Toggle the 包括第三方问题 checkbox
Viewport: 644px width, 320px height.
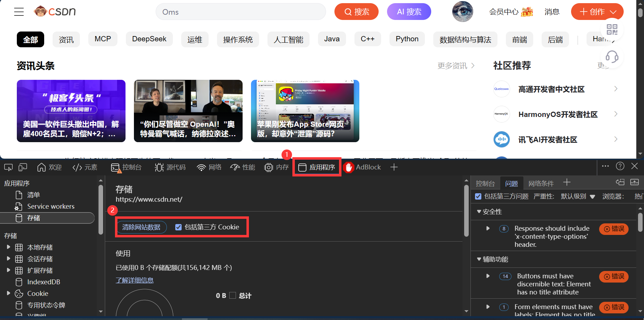tap(478, 196)
